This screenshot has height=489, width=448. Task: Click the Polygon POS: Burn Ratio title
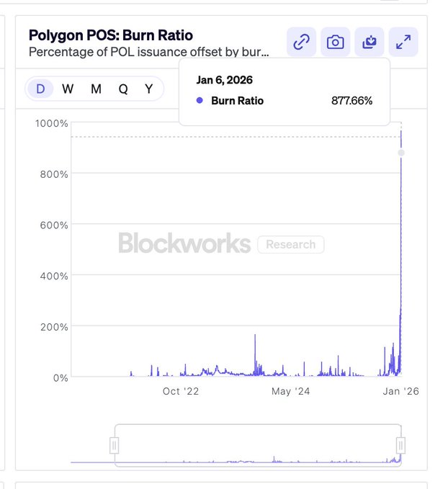(111, 35)
